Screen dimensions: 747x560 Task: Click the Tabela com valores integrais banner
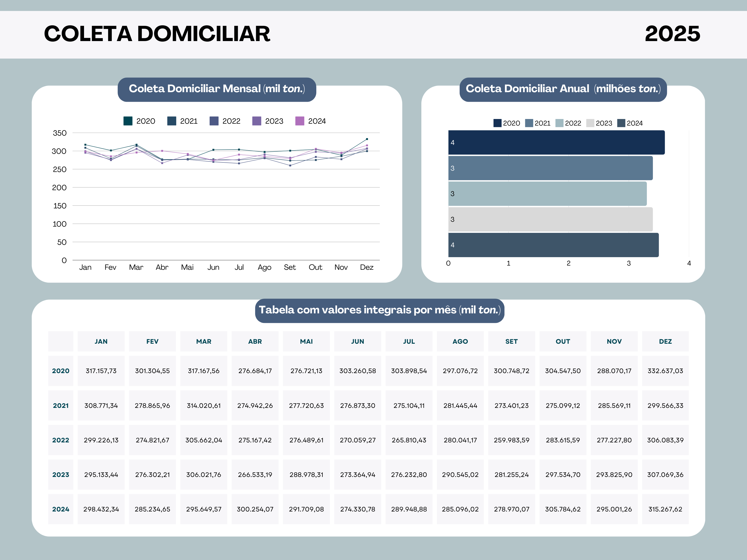coord(380,310)
